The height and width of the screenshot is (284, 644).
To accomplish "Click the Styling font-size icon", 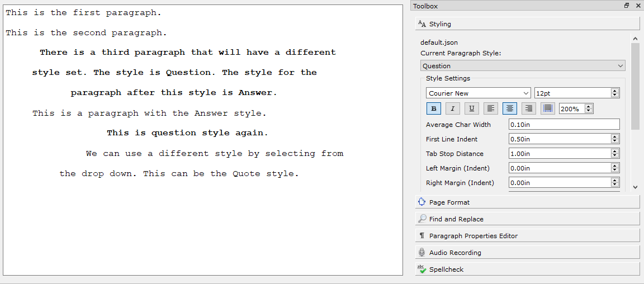I will click(422, 23).
